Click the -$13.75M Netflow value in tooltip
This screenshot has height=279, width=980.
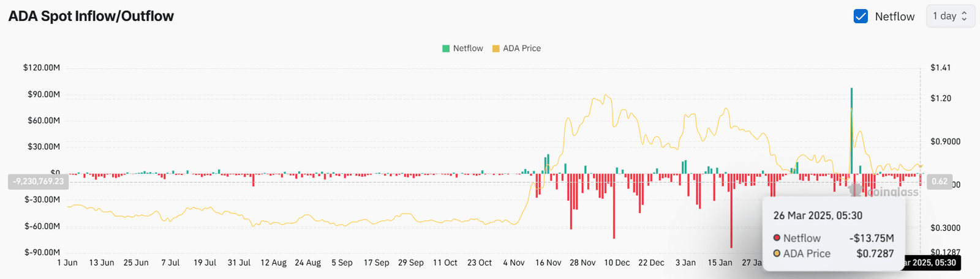point(871,238)
